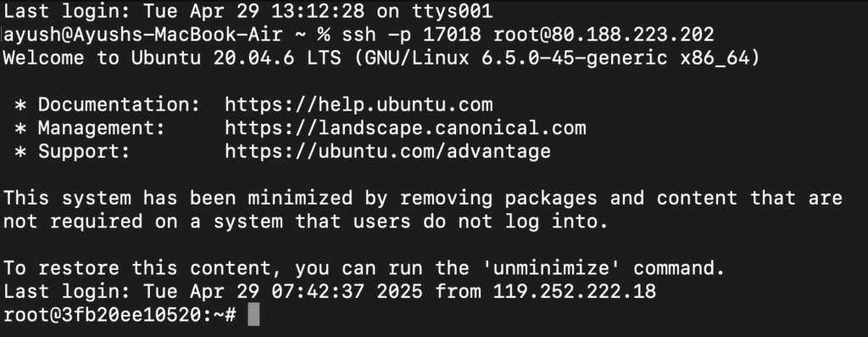The height and width of the screenshot is (337, 868).
Task: Click the 'Last login: Tue Apr 29 07:42:37' line
Action: click(x=330, y=291)
